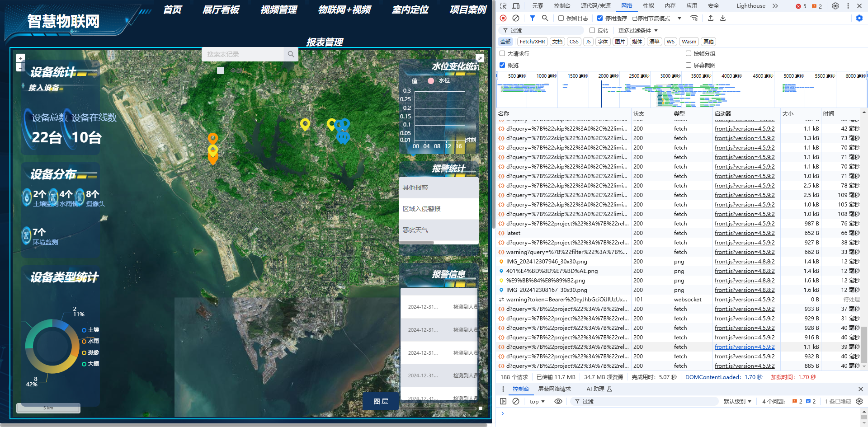Export a HAR file with the download arrow
Viewport: 868px width, 427px height.
723,18
